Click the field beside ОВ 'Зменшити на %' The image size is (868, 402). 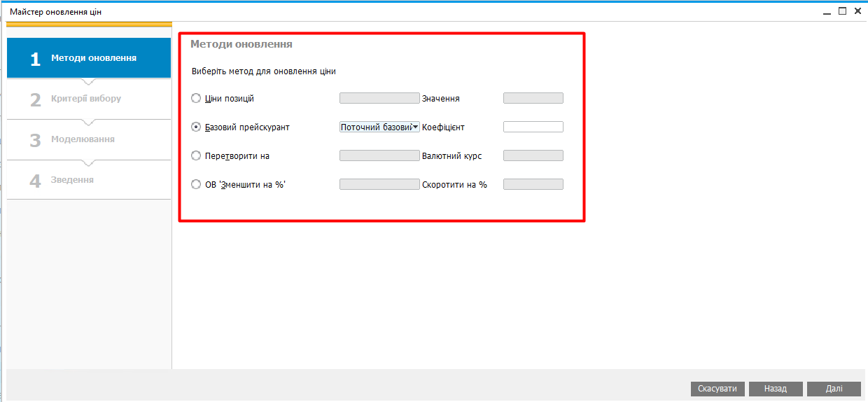coord(379,184)
